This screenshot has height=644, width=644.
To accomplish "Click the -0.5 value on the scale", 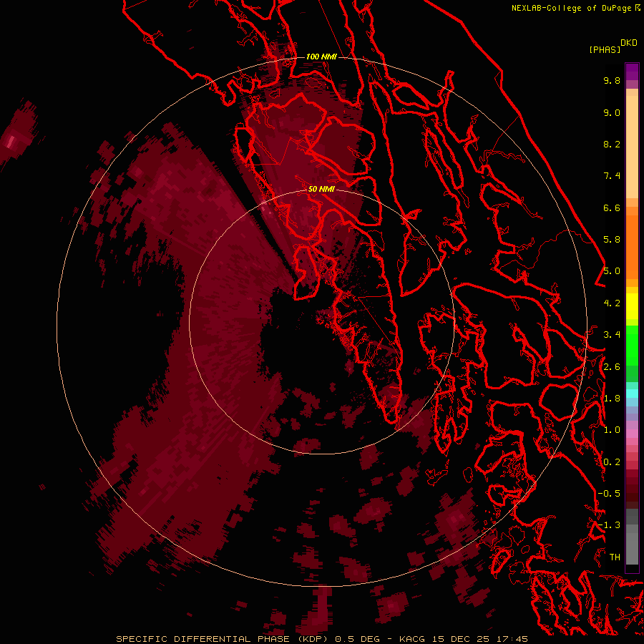I will click(x=609, y=494).
